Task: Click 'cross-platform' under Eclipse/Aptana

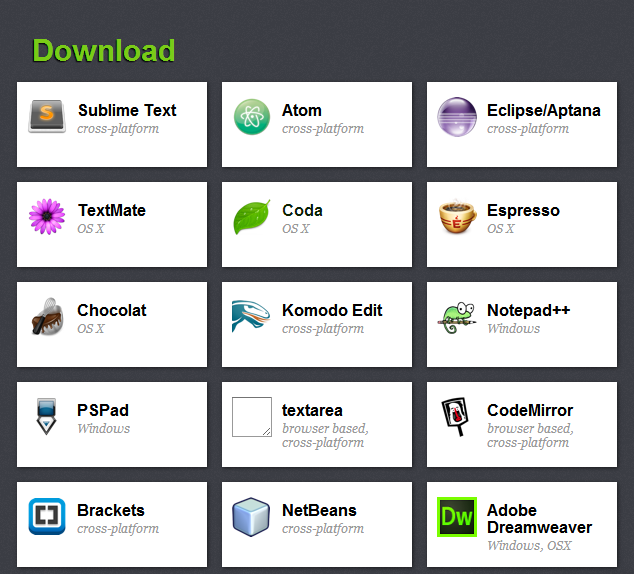Action: 528,129
